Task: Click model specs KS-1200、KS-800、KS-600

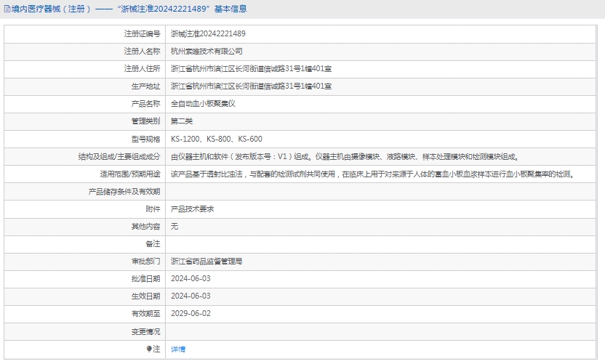Action: [x=217, y=139]
